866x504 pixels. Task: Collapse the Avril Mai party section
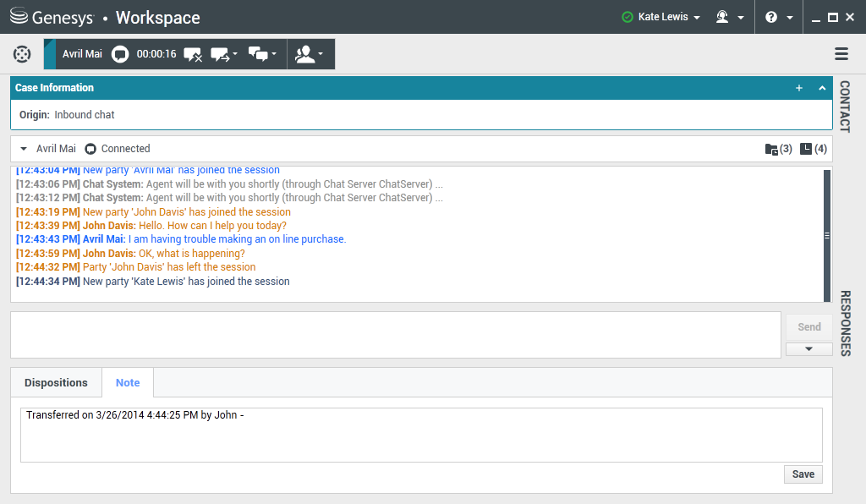24,149
